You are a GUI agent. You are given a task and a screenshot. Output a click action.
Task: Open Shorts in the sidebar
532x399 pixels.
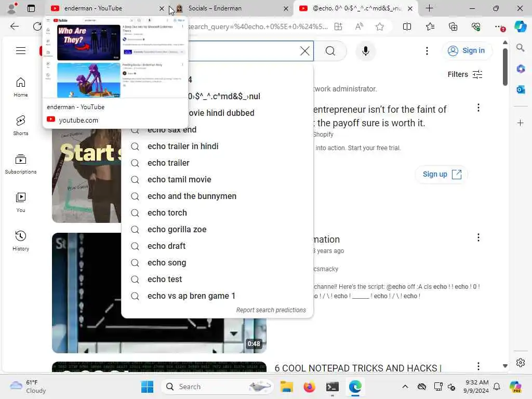pyautogui.click(x=21, y=126)
